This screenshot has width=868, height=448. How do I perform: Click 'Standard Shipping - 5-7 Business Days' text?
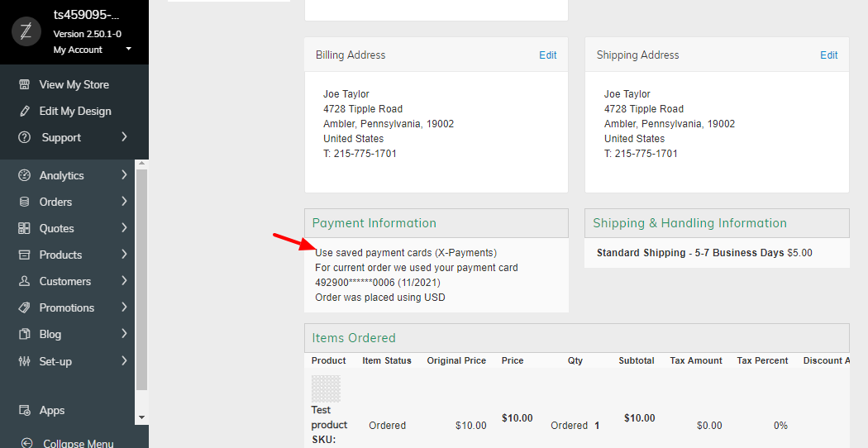pos(690,253)
